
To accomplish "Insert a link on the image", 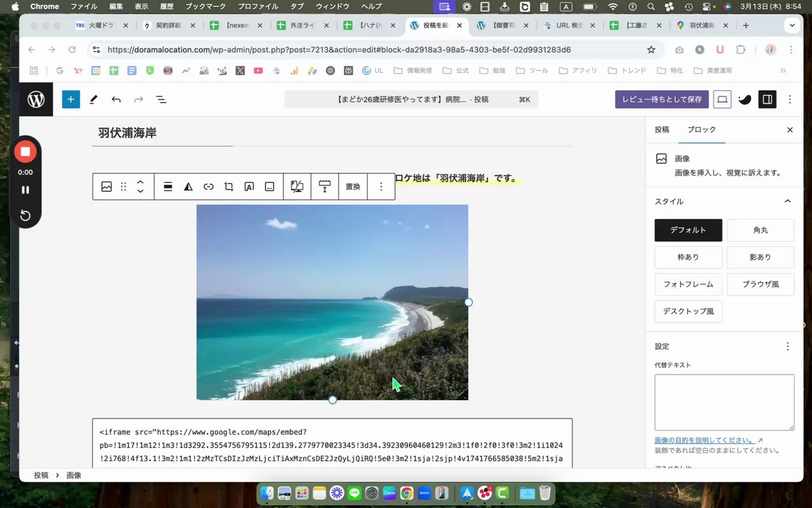I will (209, 187).
